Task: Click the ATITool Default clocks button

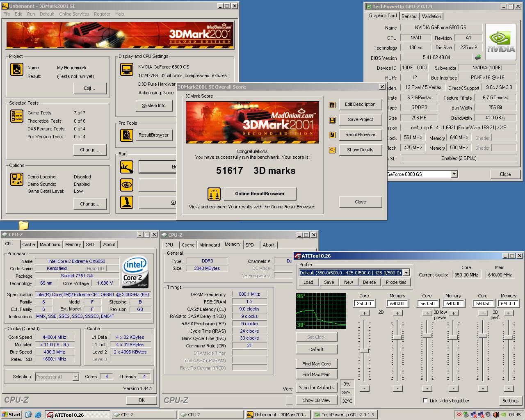Action: pos(316,349)
